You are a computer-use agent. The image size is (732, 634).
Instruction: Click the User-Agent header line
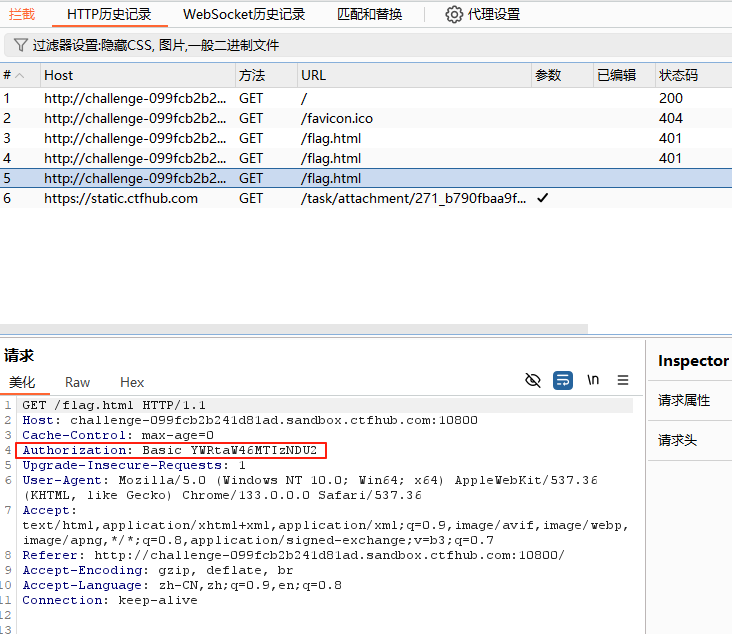[x=310, y=488]
